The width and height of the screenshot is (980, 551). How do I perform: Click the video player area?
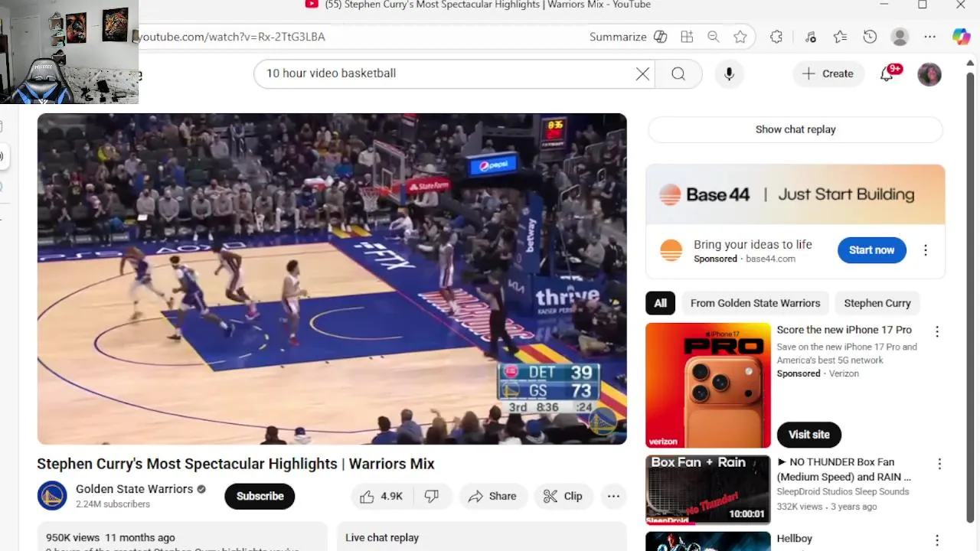pos(332,279)
